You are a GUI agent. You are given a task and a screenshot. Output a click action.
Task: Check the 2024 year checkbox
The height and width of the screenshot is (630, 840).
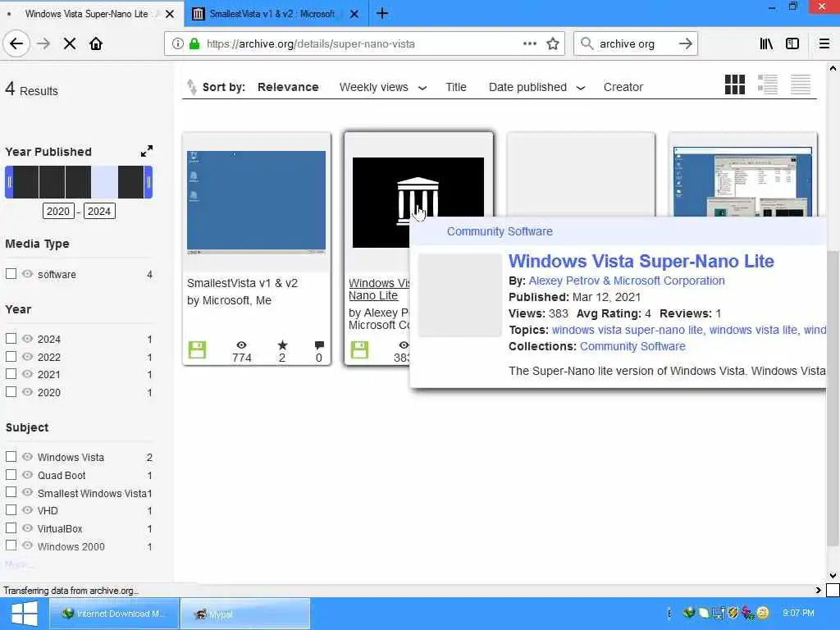tap(11, 339)
